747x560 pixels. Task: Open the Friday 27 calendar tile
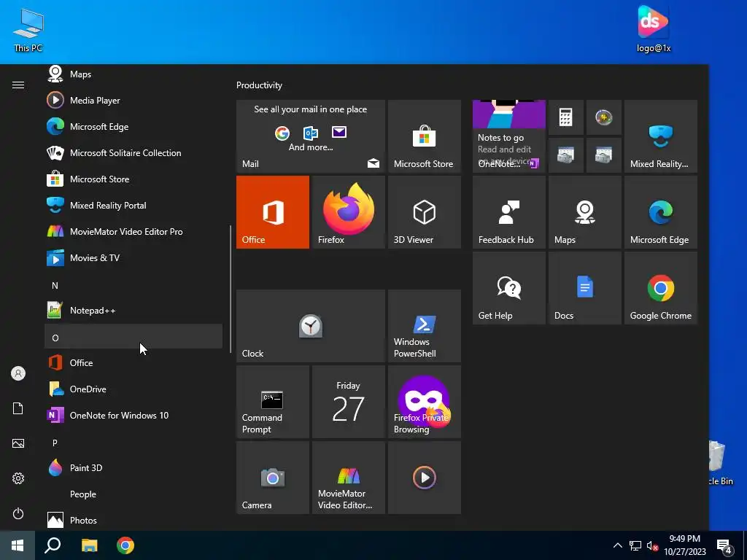[348, 402]
